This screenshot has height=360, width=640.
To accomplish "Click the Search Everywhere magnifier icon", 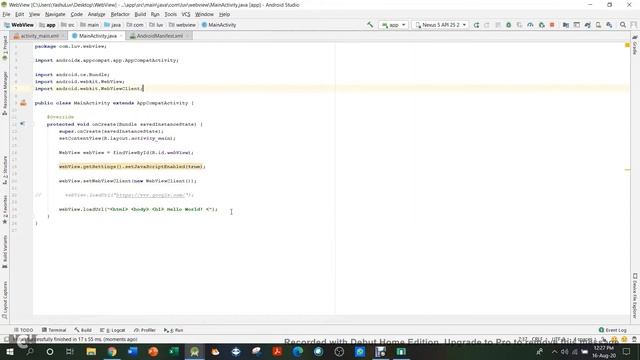I will pos(623,25).
